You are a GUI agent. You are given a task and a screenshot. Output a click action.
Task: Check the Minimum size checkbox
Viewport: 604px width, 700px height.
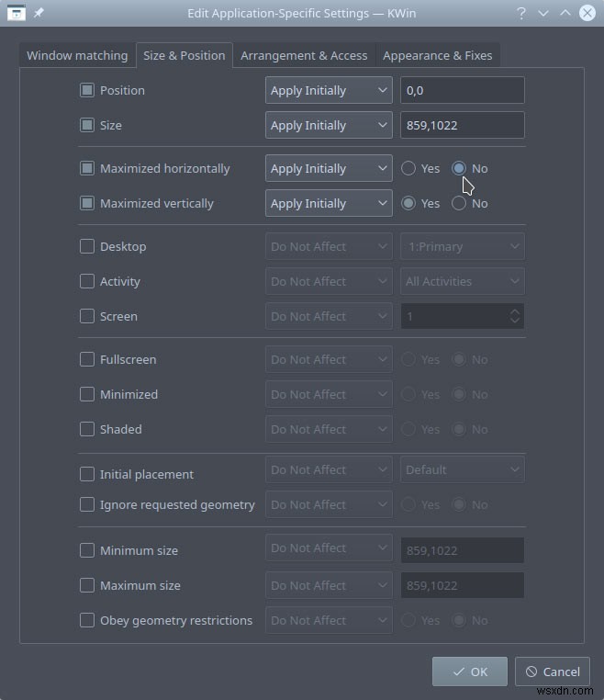[x=87, y=550]
